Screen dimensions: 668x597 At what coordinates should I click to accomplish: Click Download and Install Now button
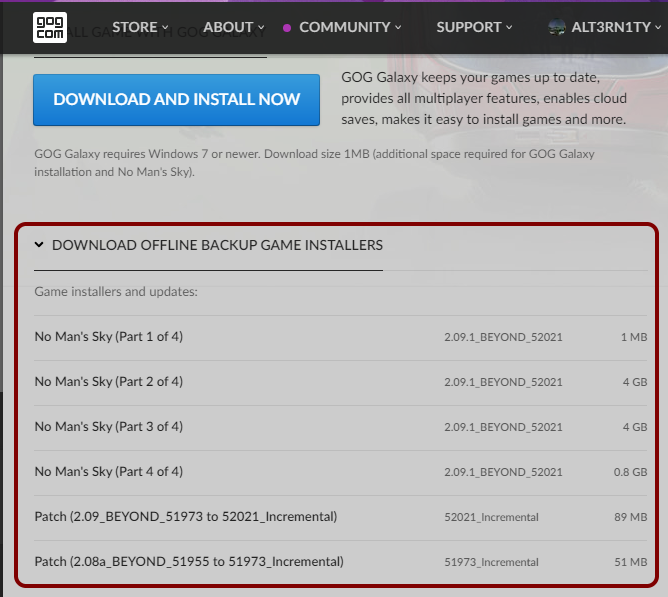tap(176, 100)
